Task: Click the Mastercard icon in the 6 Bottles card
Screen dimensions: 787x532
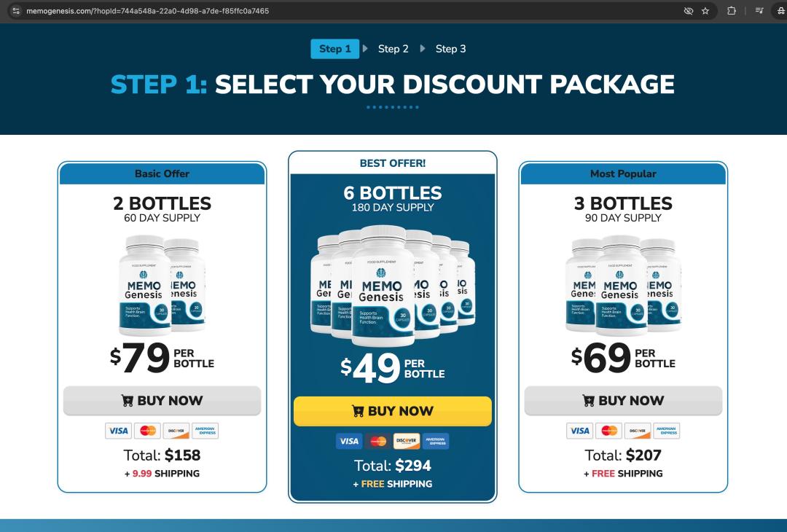Action: pyautogui.click(x=378, y=441)
